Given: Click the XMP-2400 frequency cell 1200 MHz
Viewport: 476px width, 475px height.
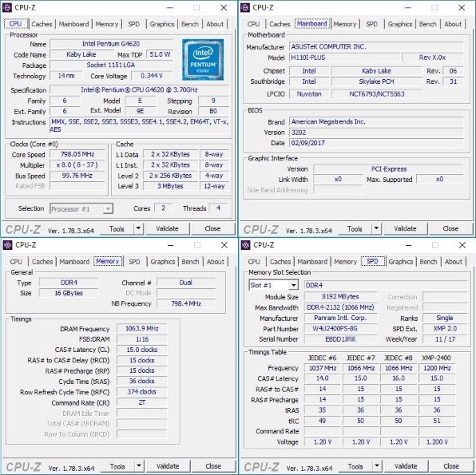Looking at the screenshot, I should (x=437, y=368).
